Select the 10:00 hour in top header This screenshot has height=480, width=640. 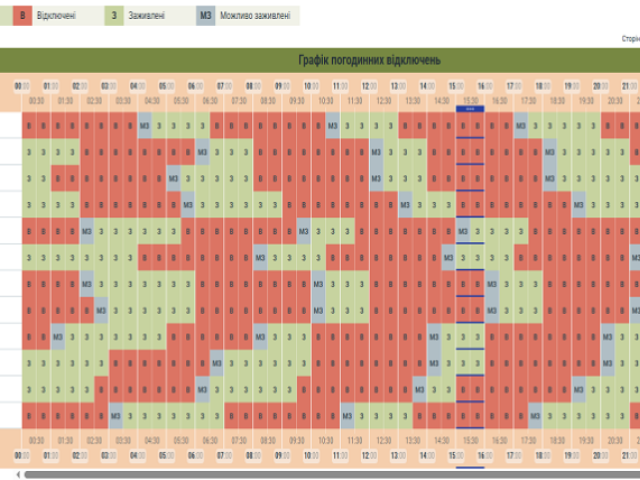tap(311, 86)
